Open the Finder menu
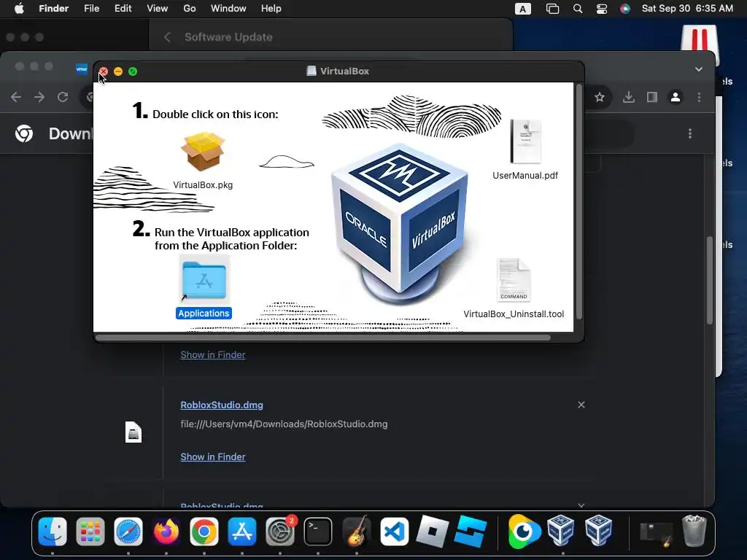Screen dimensions: 747x560 [54, 9]
